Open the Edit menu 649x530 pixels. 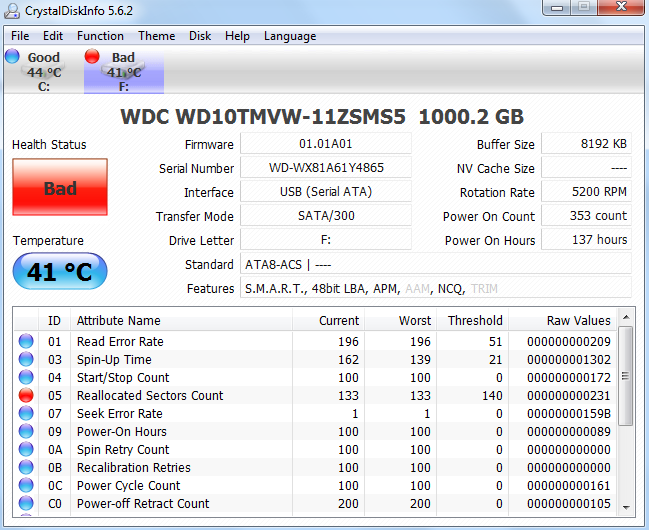[x=53, y=36]
